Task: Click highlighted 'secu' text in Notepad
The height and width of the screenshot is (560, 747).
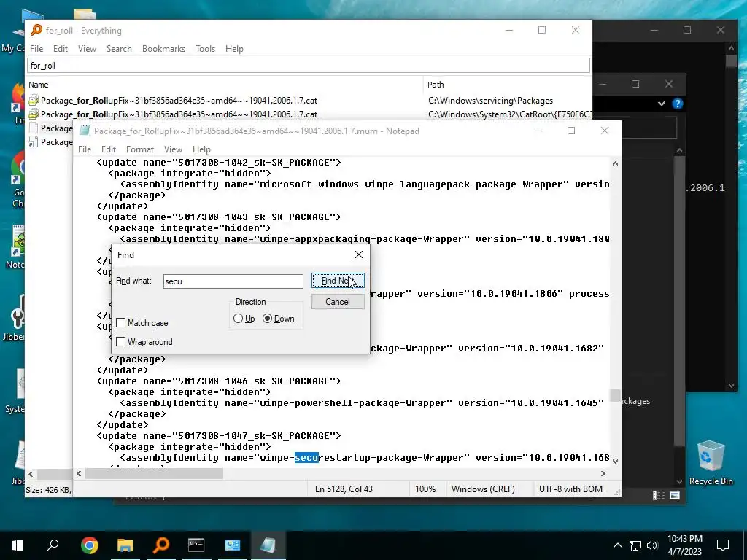Action: pos(306,458)
